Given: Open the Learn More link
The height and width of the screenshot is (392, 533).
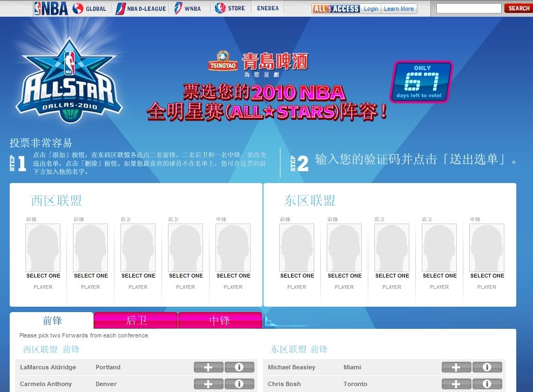Looking at the screenshot, I should tap(399, 9).
